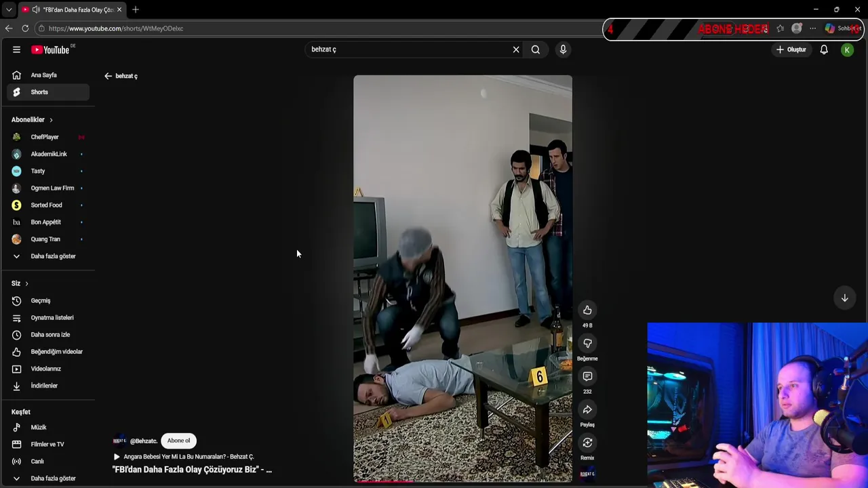The height and width of the screenshot is (488, 868).
Task: Select Shorts in the sidebar
Action: [47, 92]
